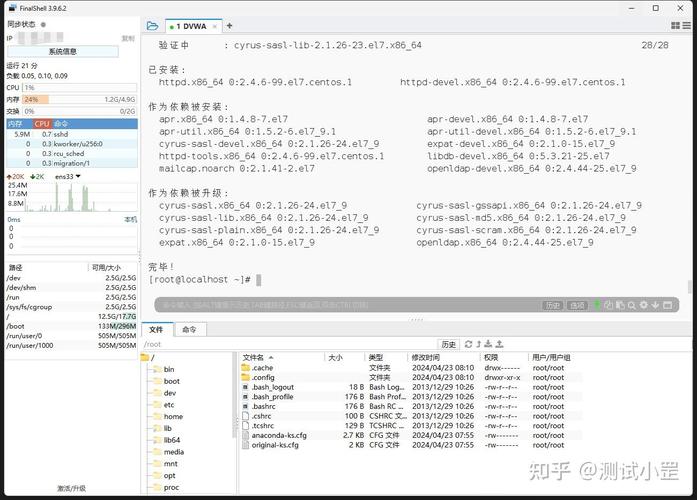
Task: Click the /root path field
Action: (289, 344)
